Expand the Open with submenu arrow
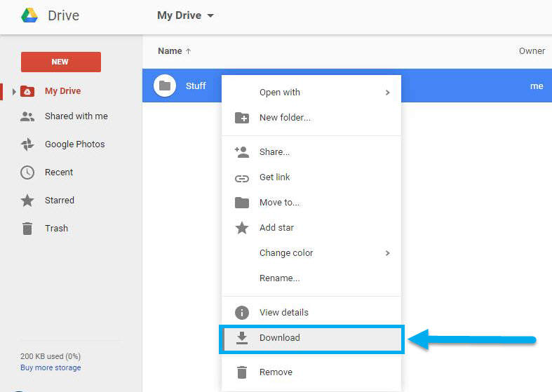Image resolution: width=552 pixels, height=392 pixels. pyautogui.click(x=388, y=93)
